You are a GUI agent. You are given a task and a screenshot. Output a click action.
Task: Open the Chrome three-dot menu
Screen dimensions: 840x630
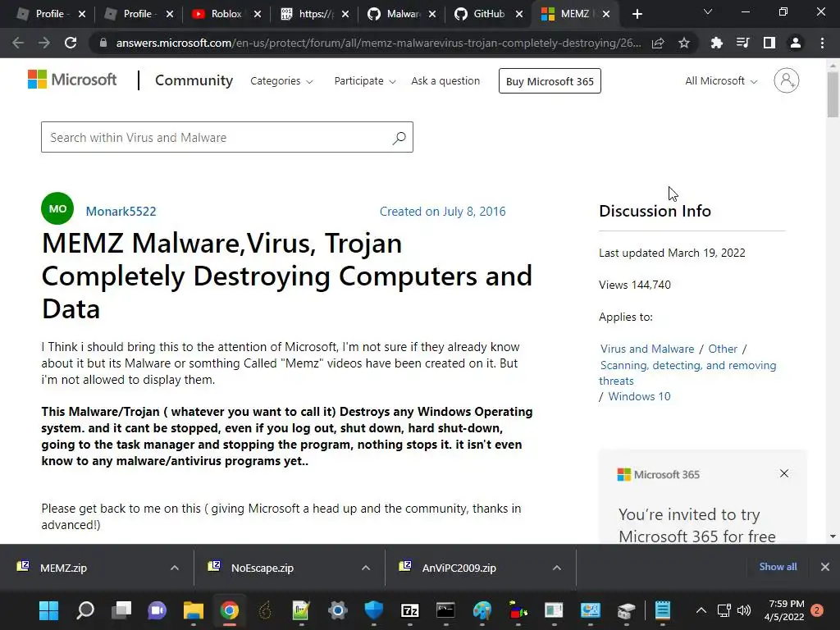click(x=822, y=43)
